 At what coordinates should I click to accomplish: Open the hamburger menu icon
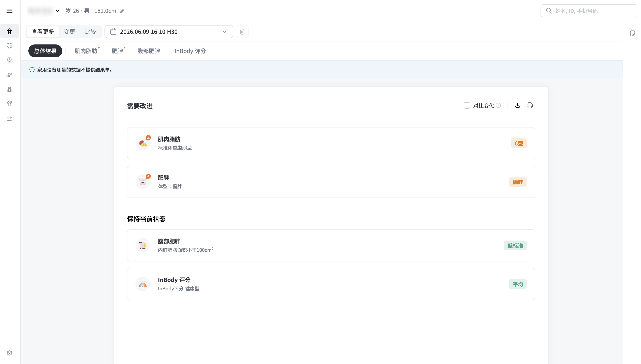(9, 11)
